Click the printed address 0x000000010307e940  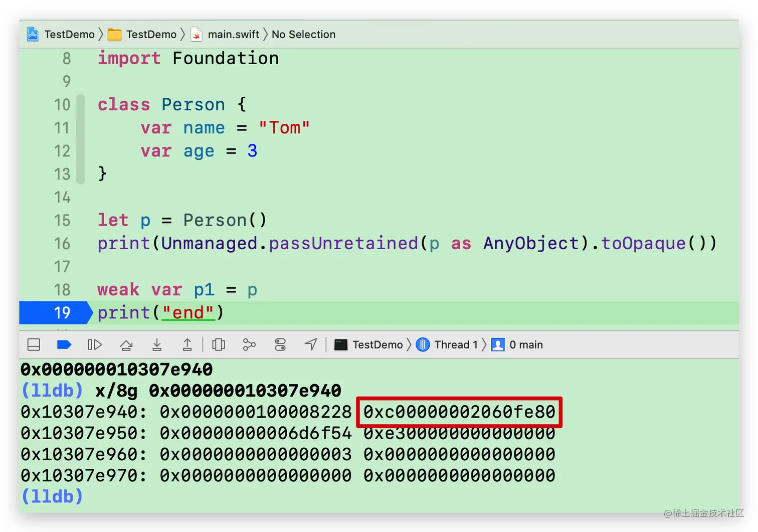tap(116, 370)
